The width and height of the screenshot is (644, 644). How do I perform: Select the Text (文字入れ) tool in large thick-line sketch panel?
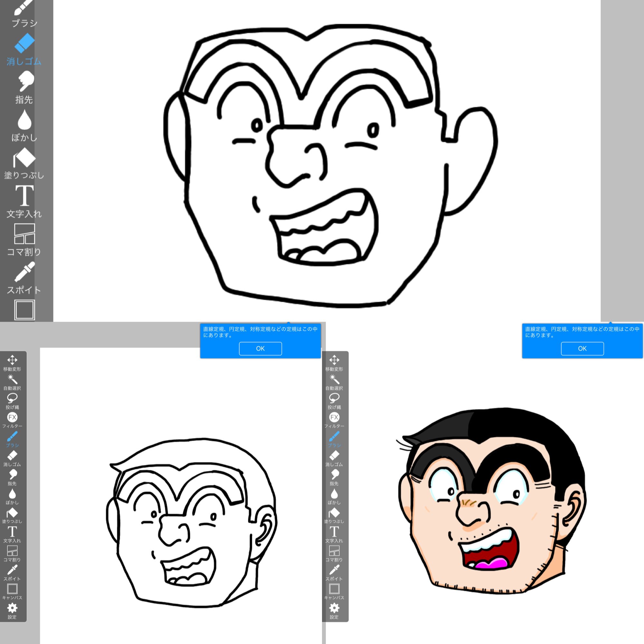click(x=24, y=202)
